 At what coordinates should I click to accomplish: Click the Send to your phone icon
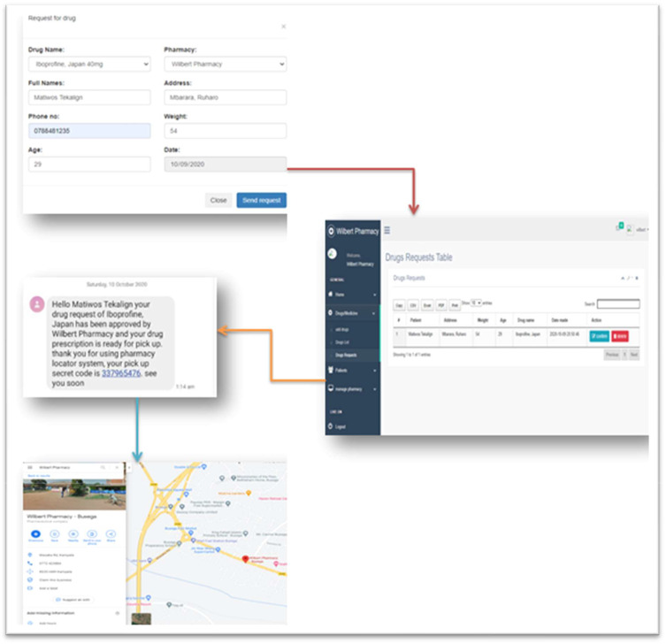tap(92, 534)
